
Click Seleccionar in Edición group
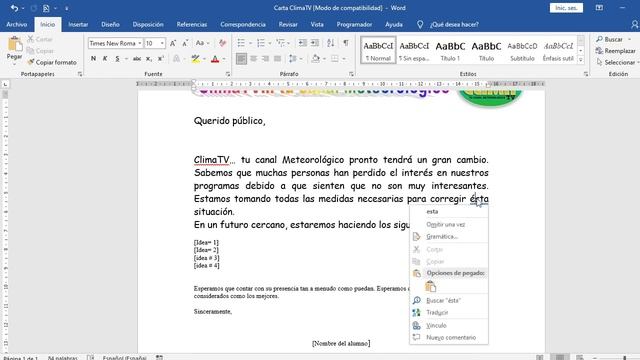tap(617, 62)
